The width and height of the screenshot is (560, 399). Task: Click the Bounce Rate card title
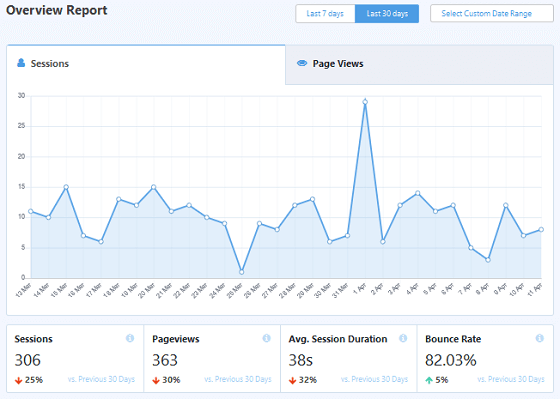(x=453, y=339)
